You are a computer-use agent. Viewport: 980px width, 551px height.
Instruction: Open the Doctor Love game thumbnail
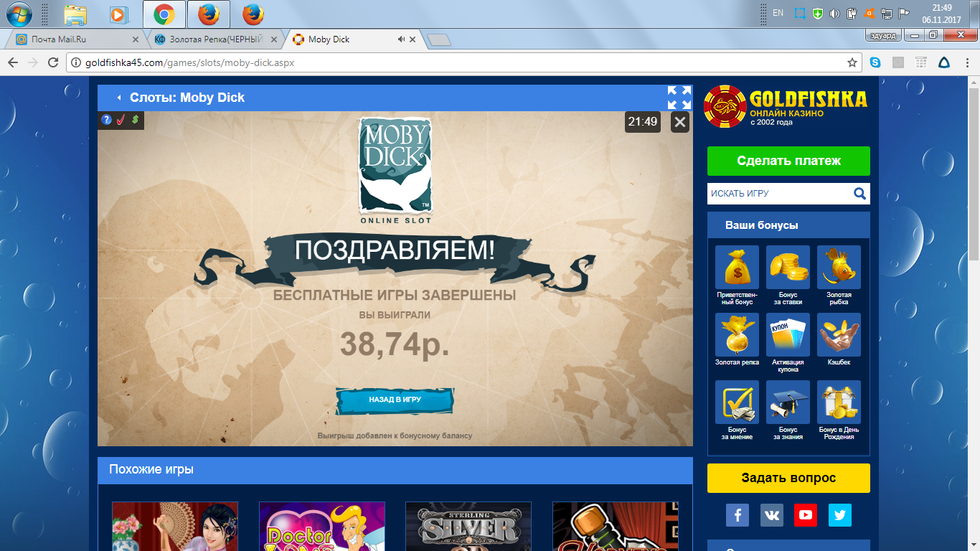click(322, 526)
